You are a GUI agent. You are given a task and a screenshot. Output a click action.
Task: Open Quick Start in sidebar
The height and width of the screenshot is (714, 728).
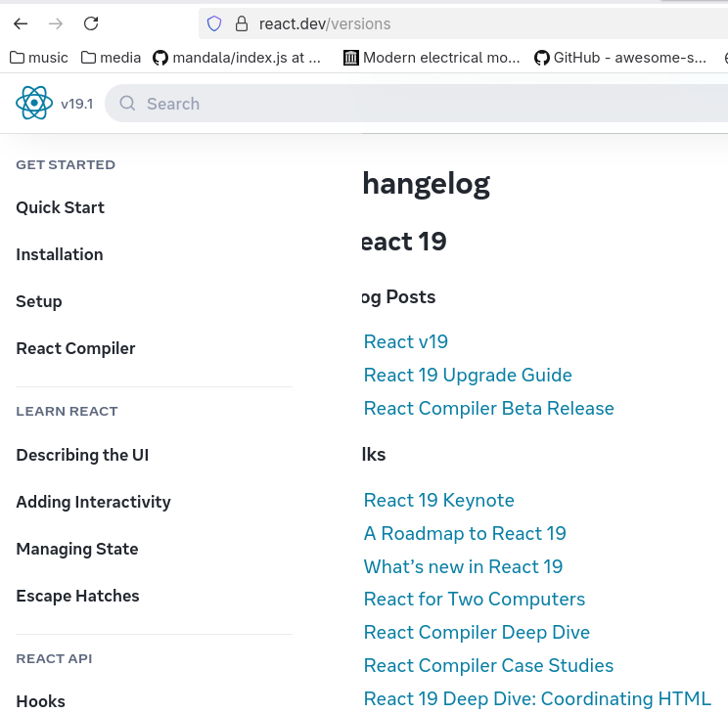point(61,207)
